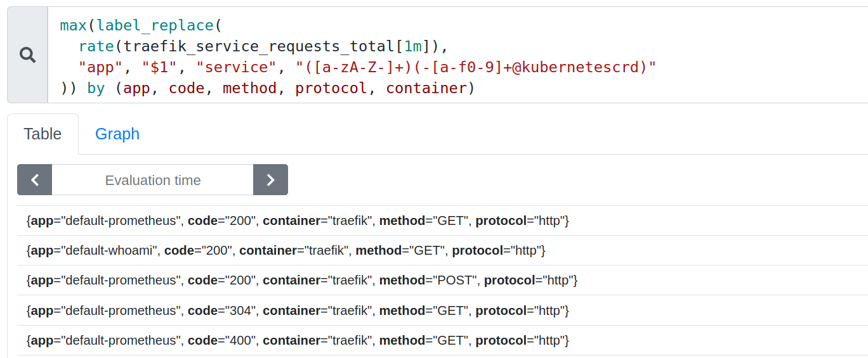
Task: Step evaluation time forward with right chevron
Action: tap(270, 180)
